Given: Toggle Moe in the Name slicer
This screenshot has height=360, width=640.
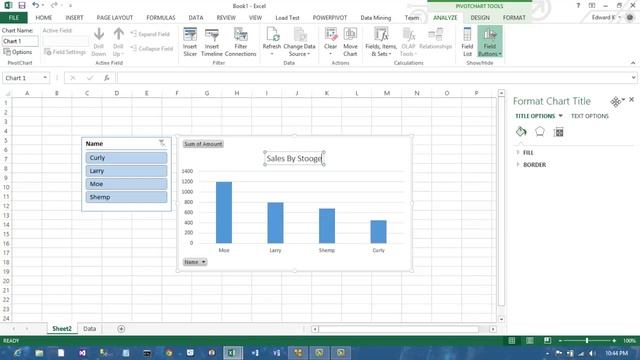Looking at the screenshot, I should [x=126, y=184].
